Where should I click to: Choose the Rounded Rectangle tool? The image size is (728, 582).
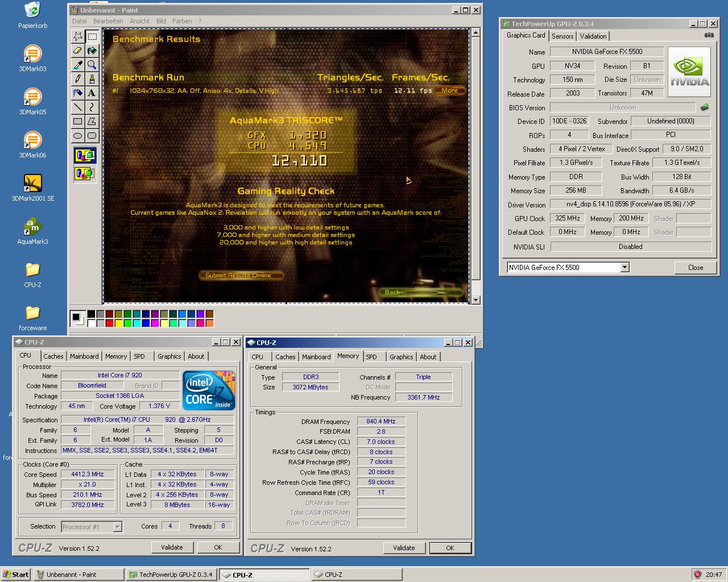(92, 135)
